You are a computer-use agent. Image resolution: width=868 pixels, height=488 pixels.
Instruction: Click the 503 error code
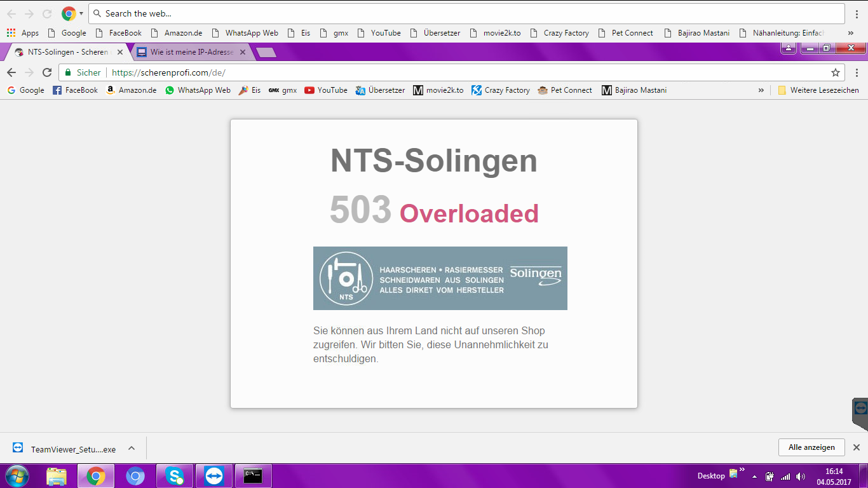pyautogui.click(x=360, y=210)
